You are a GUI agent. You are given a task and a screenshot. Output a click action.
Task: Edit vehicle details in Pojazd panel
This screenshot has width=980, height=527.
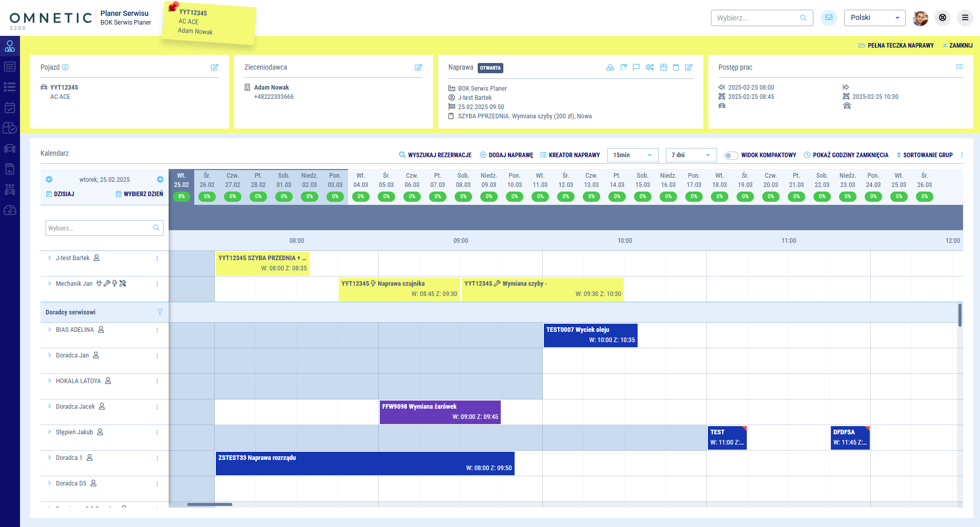click(x=214, y=68)
